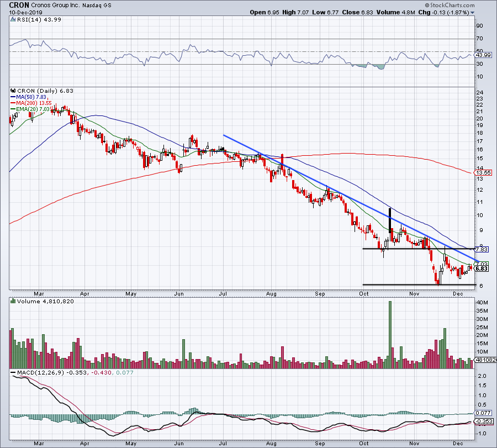
Task: Click the 'MACD(12,26,9) -0.353' label
Action: click(x=52, y=372)
